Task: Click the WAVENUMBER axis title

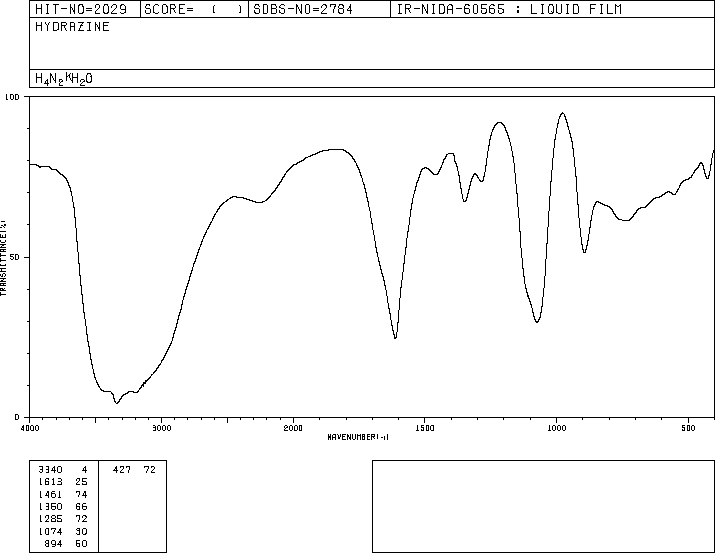Action: pos(358,437)
